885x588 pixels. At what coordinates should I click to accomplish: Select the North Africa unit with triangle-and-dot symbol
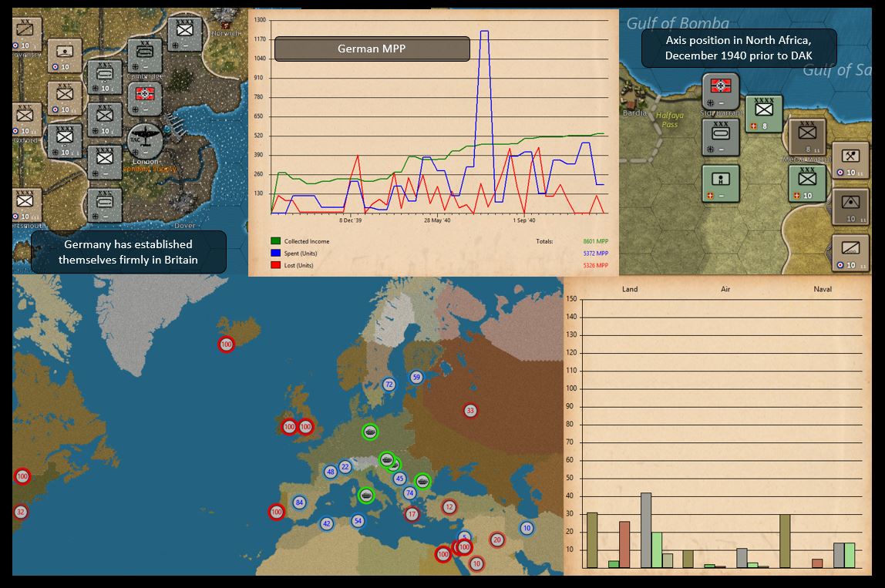coord(850,207)
